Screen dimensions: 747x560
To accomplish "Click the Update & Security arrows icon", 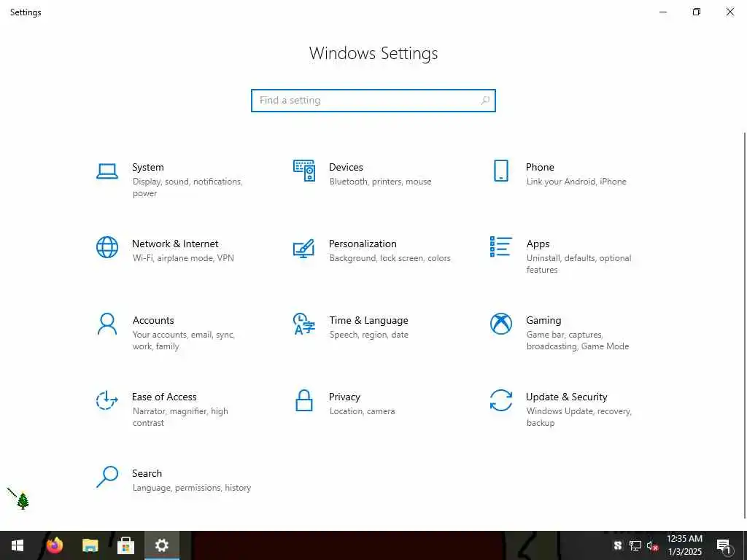I will point(500,400).
